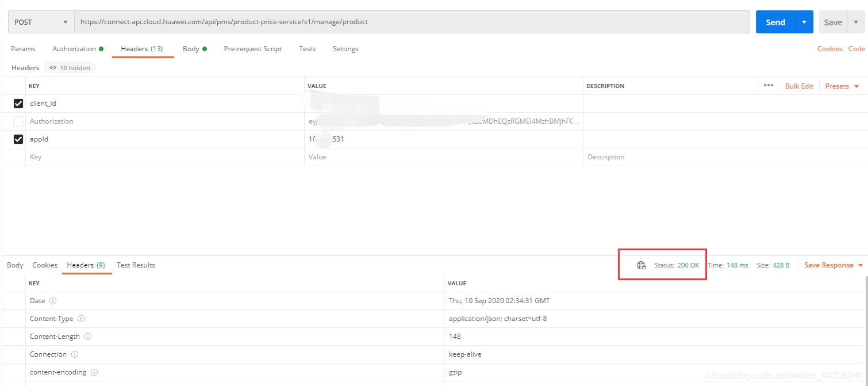This screenshot has height=386, width=868.
Task: Open the response Cookies tab
Action: [45, 265]
